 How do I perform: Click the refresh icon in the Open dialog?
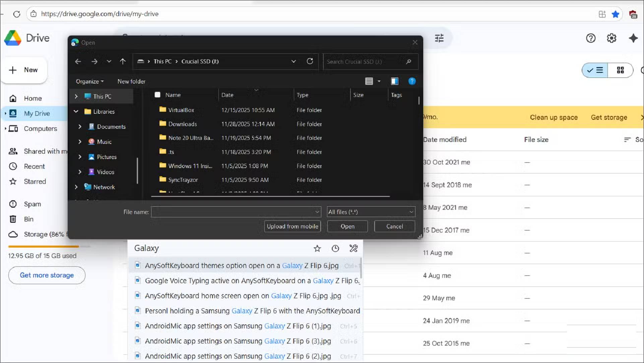point(310,61)
